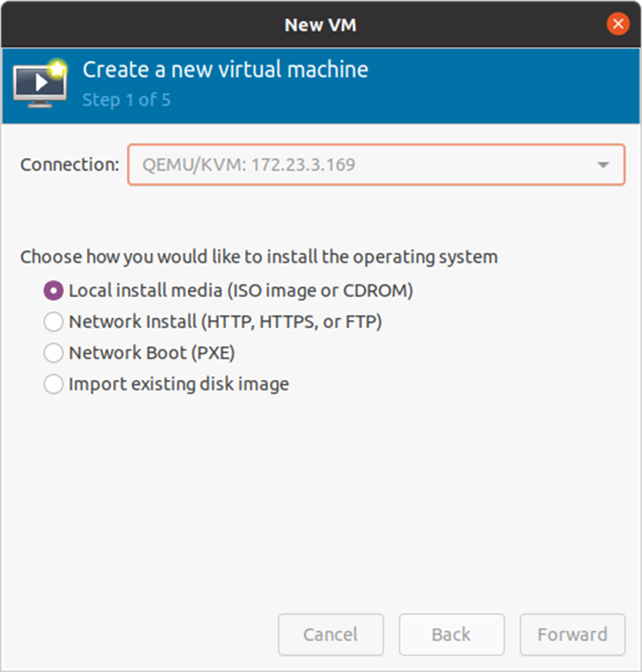642x672 pixels.
Task: Select Local install media radio button
Action: click(54, 290)
